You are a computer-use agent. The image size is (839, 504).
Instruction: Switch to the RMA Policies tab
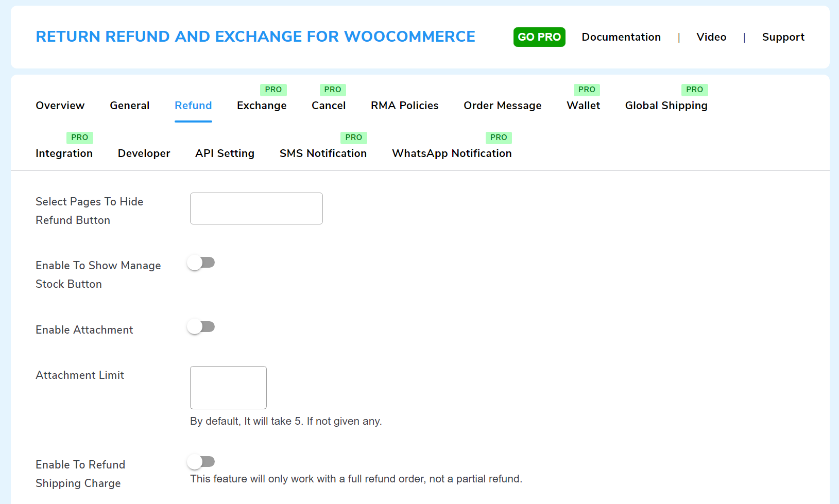tap(404, 106)
